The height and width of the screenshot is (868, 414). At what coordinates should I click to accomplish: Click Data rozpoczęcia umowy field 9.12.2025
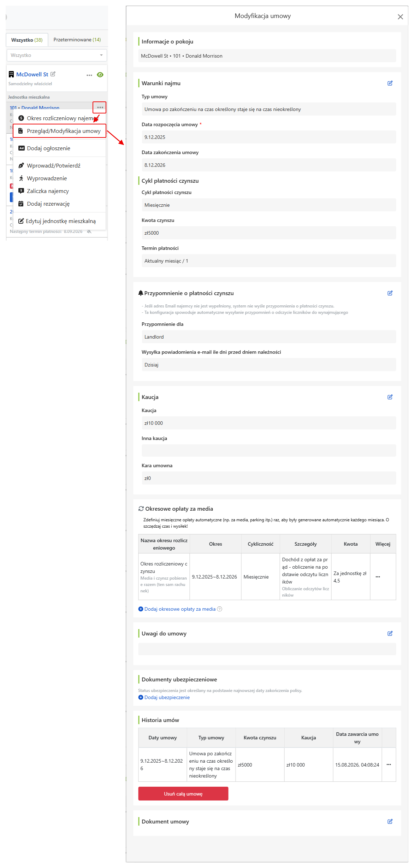pos(269,137)
